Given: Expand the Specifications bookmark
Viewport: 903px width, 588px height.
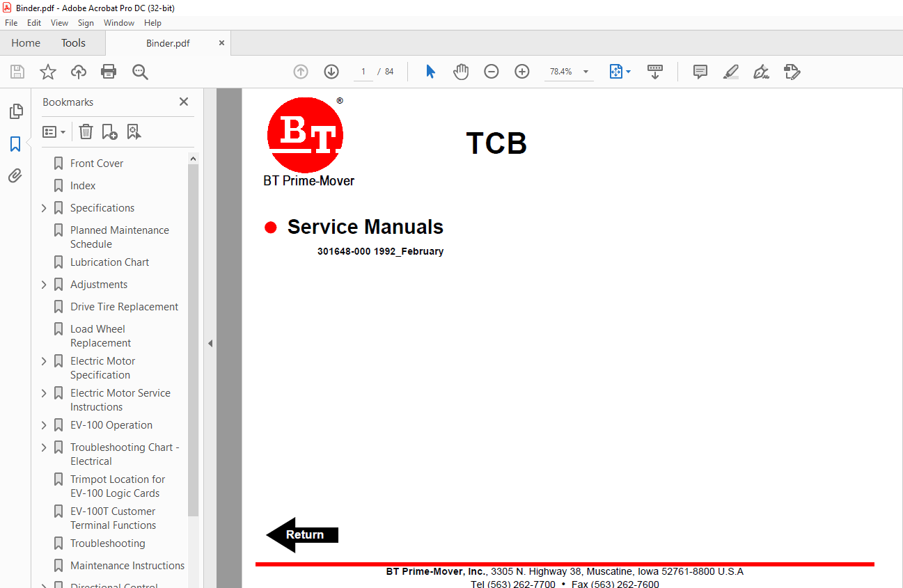Looking at the screenshot, I should [45, 208].
